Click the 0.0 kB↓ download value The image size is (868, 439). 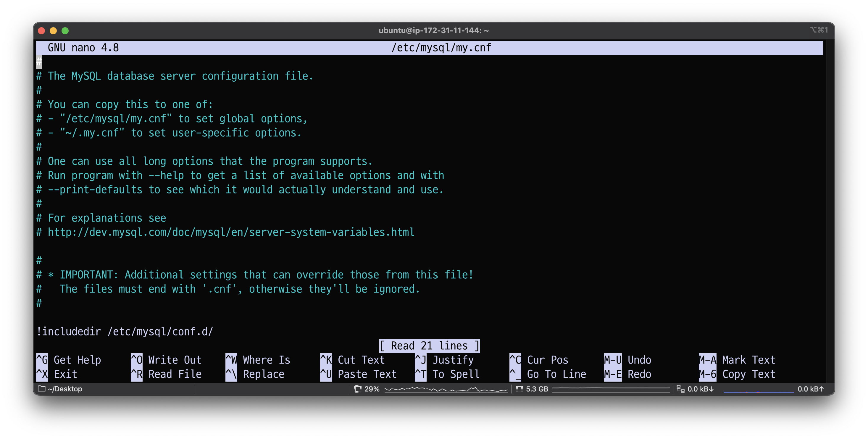[x=701, y=389]
